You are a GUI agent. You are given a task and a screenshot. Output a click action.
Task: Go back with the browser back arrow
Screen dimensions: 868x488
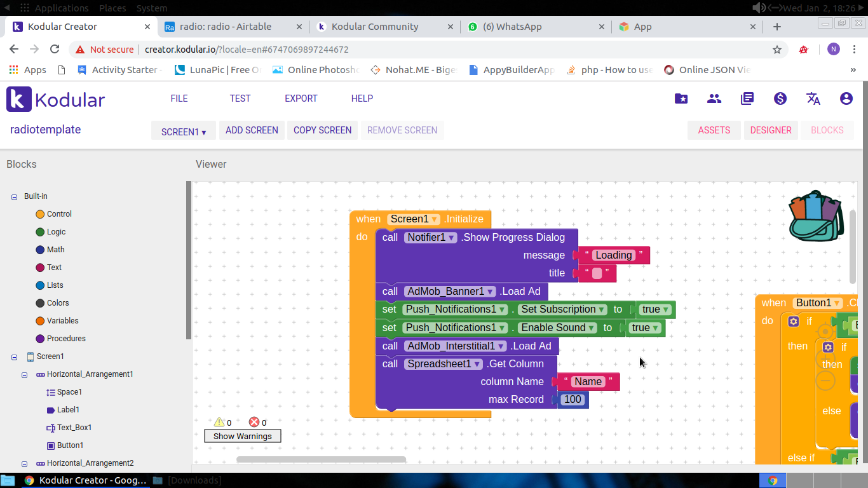14,50
